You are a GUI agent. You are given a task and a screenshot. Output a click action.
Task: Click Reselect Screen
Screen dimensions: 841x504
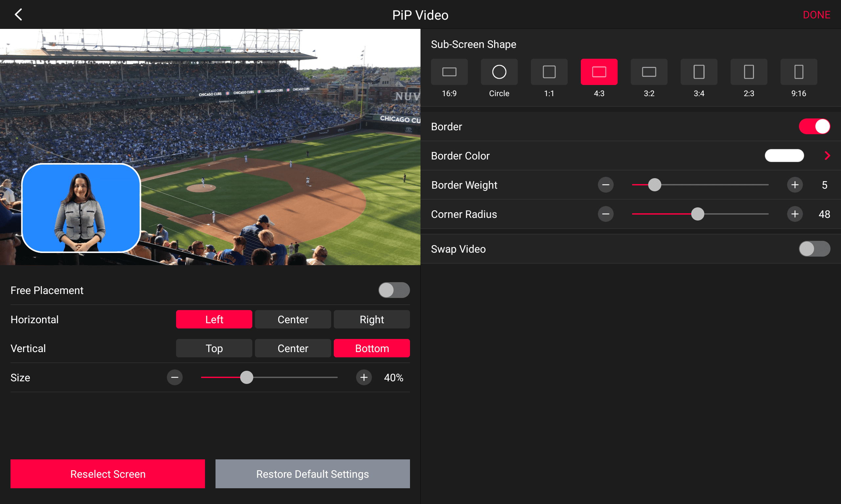107,474
